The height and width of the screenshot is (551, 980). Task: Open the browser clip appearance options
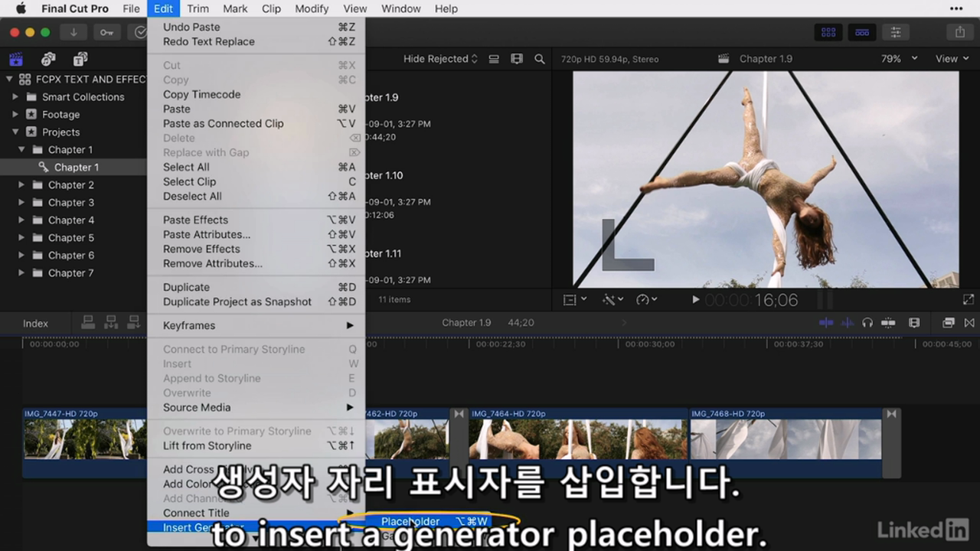point(517,59)
